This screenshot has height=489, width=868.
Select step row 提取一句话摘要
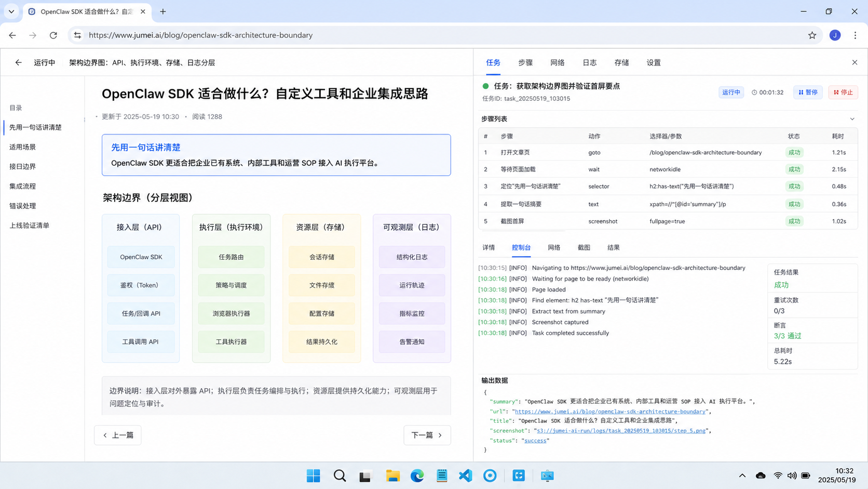[668, 204]
